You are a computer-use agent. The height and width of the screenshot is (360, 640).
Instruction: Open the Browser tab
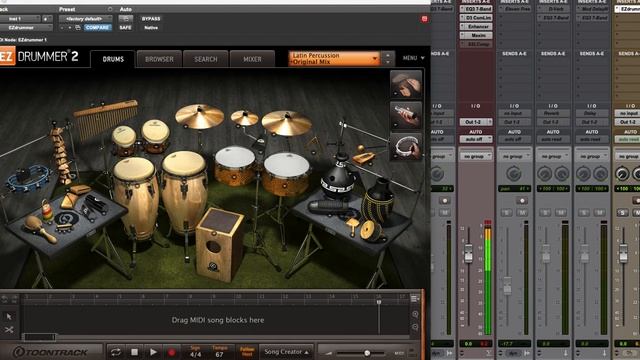click(159, 59)
